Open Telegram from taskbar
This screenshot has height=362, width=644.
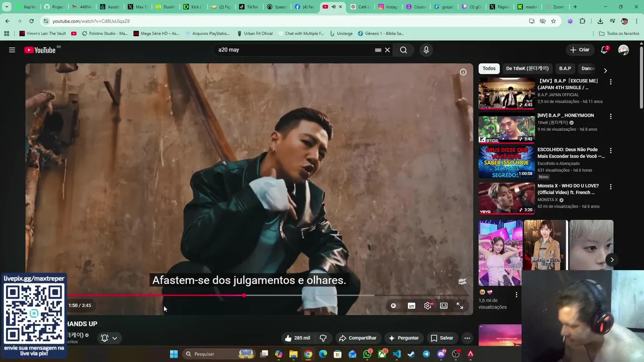(x=426, y=354)
